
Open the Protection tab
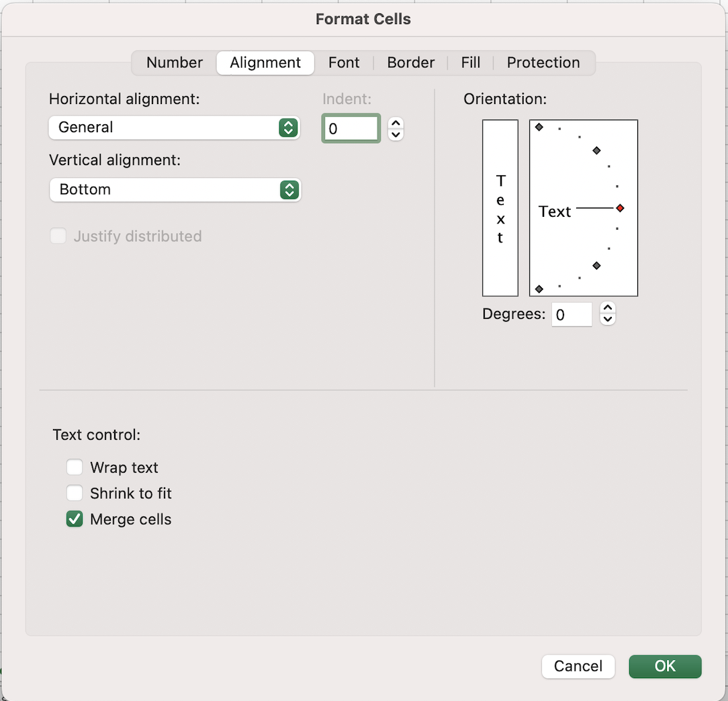click(543, 62)
